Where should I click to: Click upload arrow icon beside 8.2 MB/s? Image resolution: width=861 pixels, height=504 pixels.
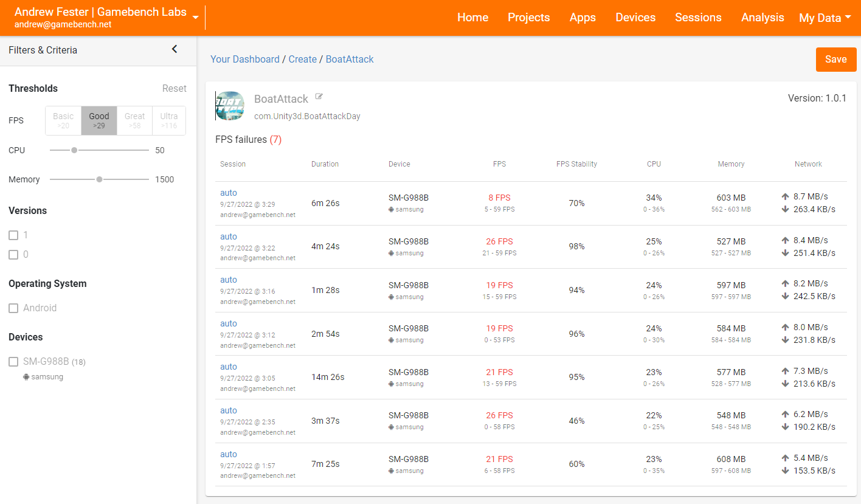(786, 283)
